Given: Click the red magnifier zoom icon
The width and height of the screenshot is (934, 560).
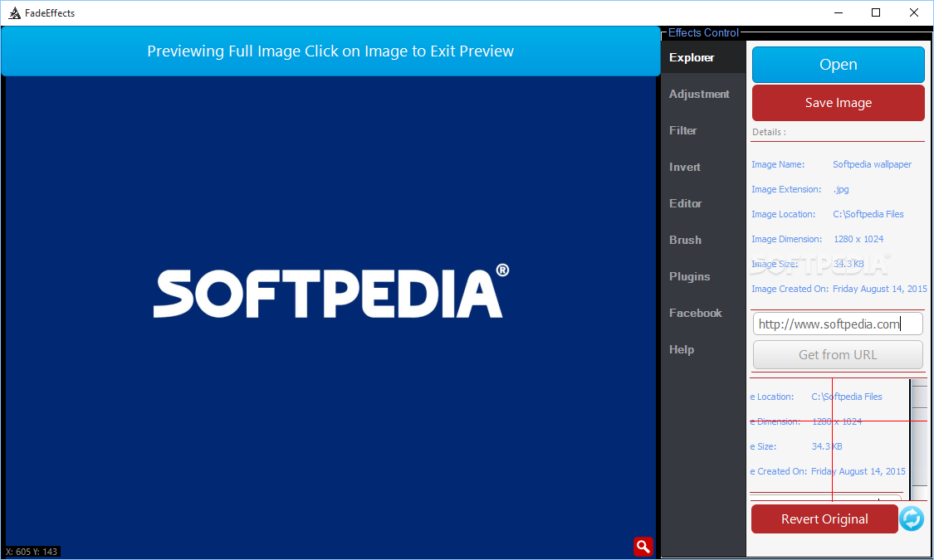Looking at the screenshot, I should pos(643,546).
